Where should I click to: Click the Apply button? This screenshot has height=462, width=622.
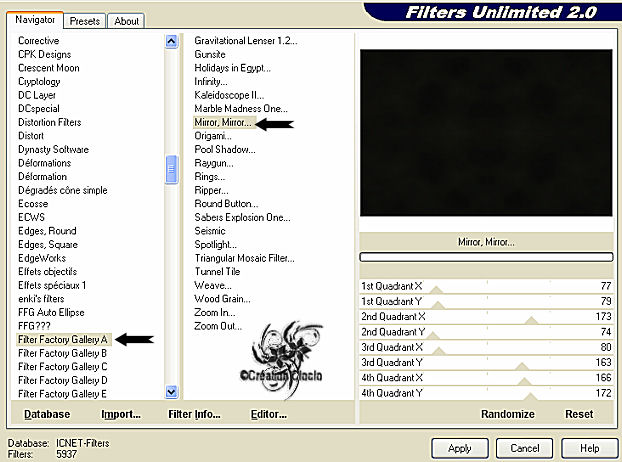tap(460, 446)
